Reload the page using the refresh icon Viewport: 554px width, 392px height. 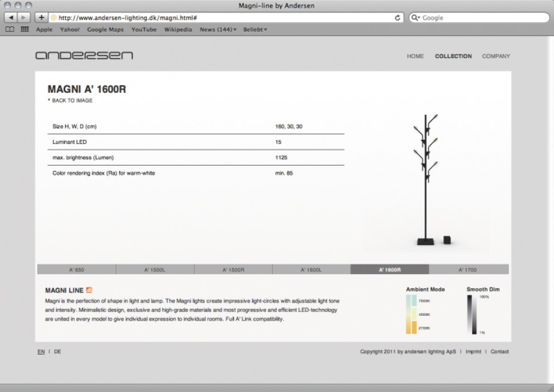point(397,18)
